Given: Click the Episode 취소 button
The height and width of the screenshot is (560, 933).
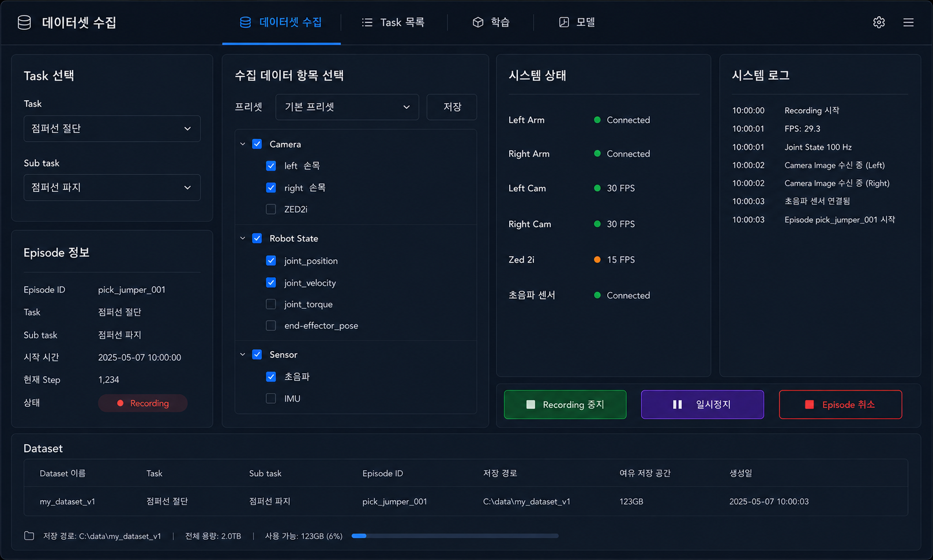Looking at the screenshot, I should (x=840, y=404).
